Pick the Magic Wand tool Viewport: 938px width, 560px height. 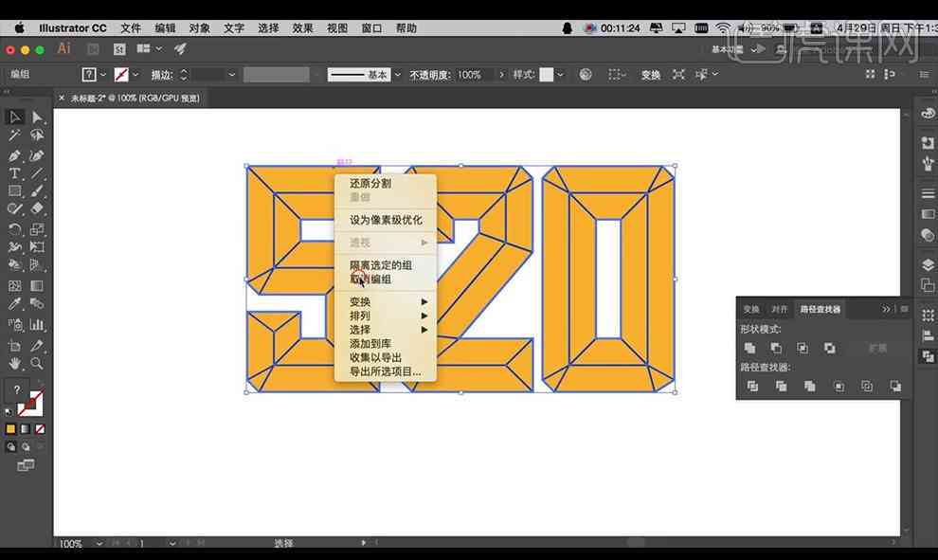[15, 135]
